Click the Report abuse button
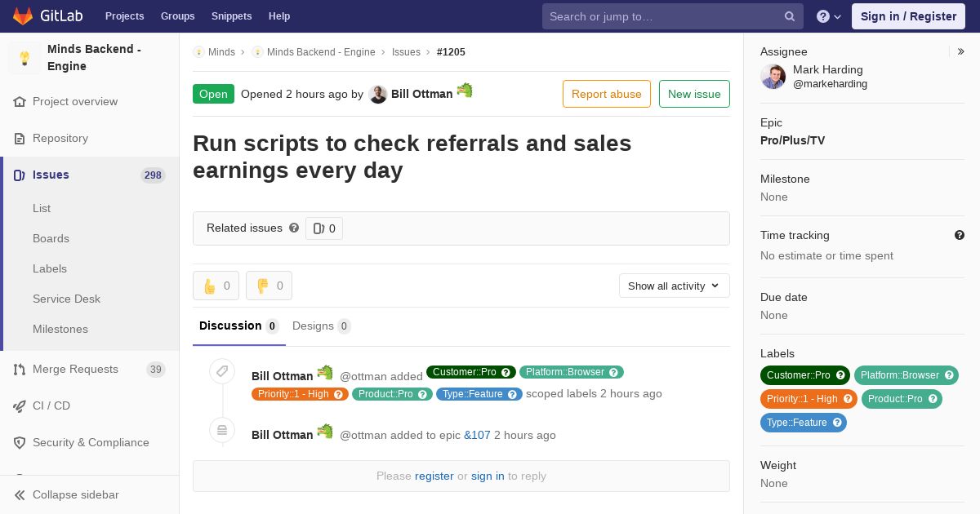 [607, 94]
